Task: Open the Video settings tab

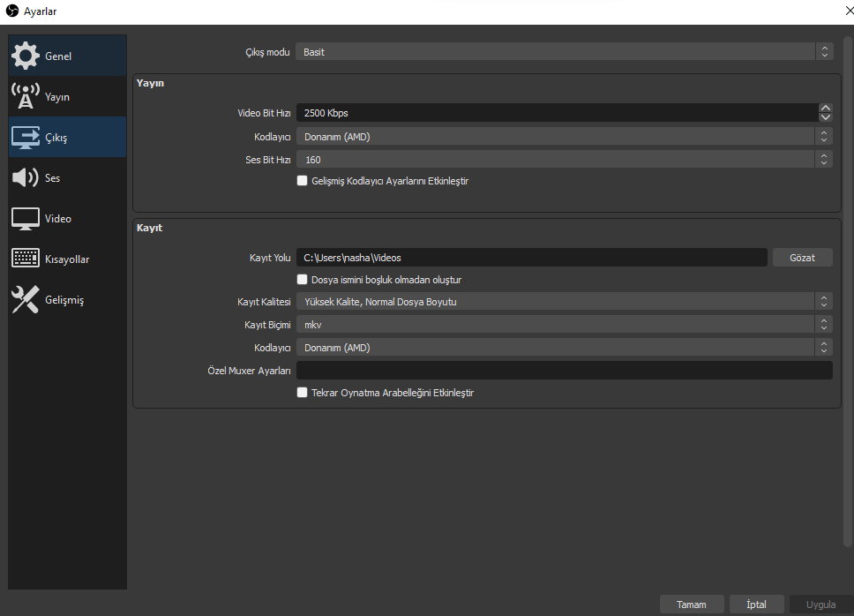Action: 68,218
